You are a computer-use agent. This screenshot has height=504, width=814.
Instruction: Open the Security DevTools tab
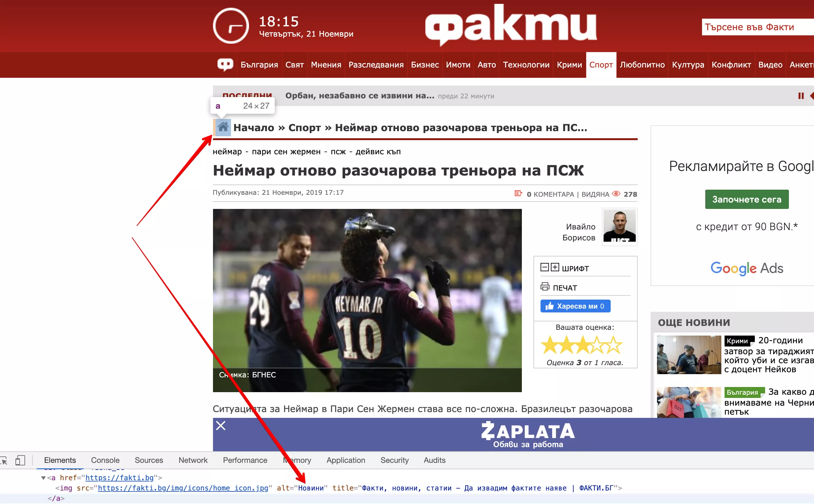[x=394, y=460]
